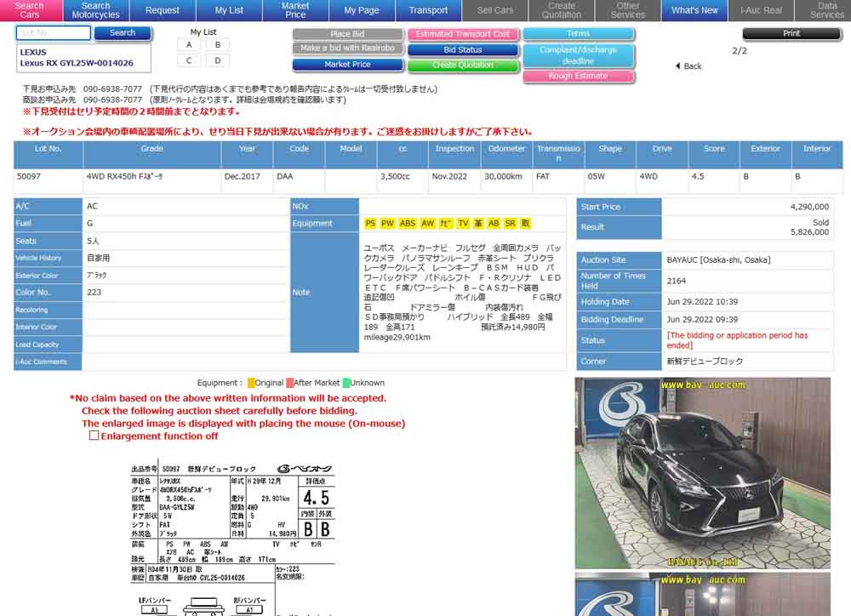The image size is (851, 616).
Task: Switch to Search Motorcycles tab
Action: pyautogui.click(x=96, y=10)
